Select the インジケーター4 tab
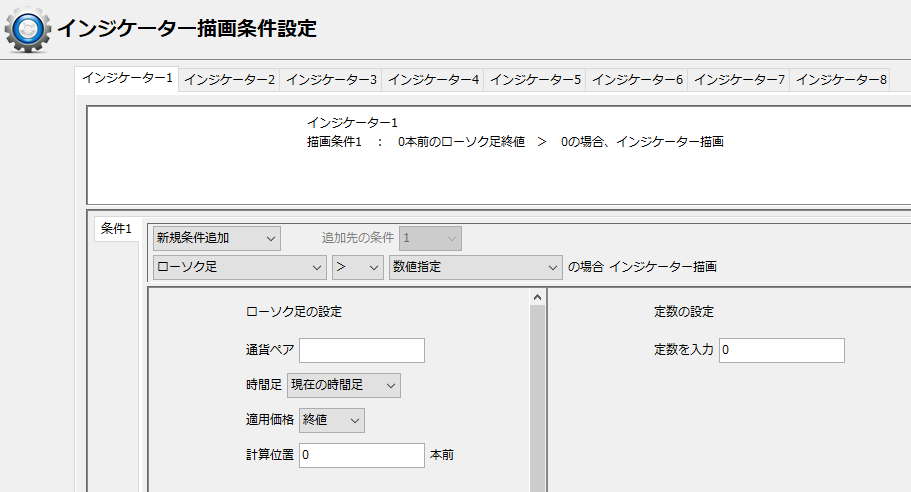The width and height of the screenshot is (911, 492). pos(433,79)
